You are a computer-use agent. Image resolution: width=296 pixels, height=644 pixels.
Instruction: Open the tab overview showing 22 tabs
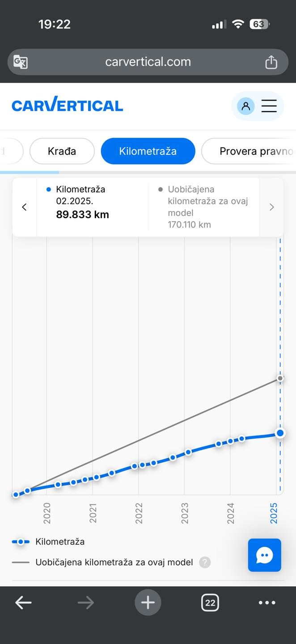pos(210,602)
